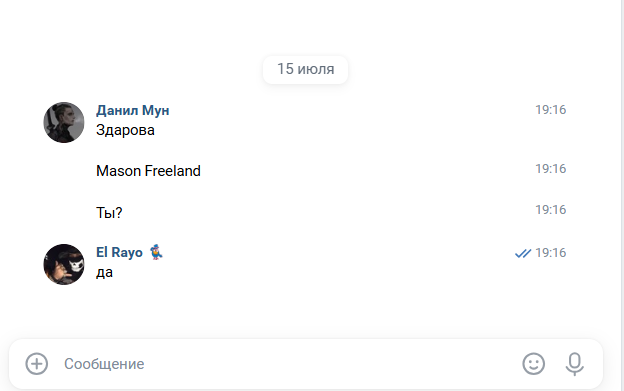Open Данил Мун's avatar photo
624x391 pixels.
64,122
